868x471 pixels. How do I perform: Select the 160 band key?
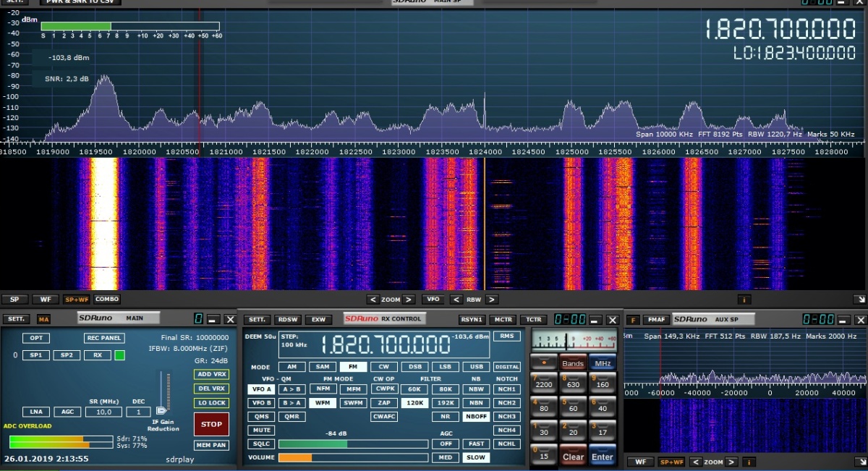pos(602,384)
